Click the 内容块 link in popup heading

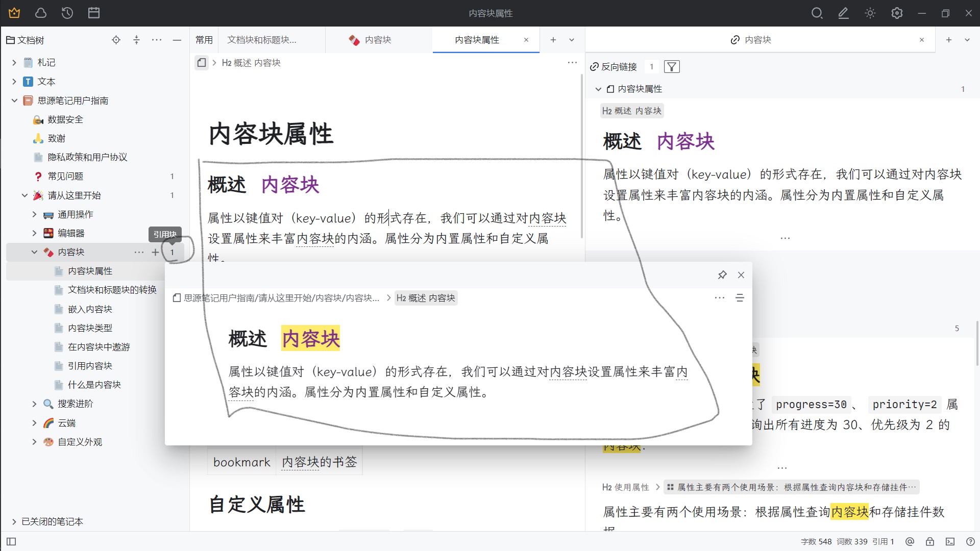311,339
